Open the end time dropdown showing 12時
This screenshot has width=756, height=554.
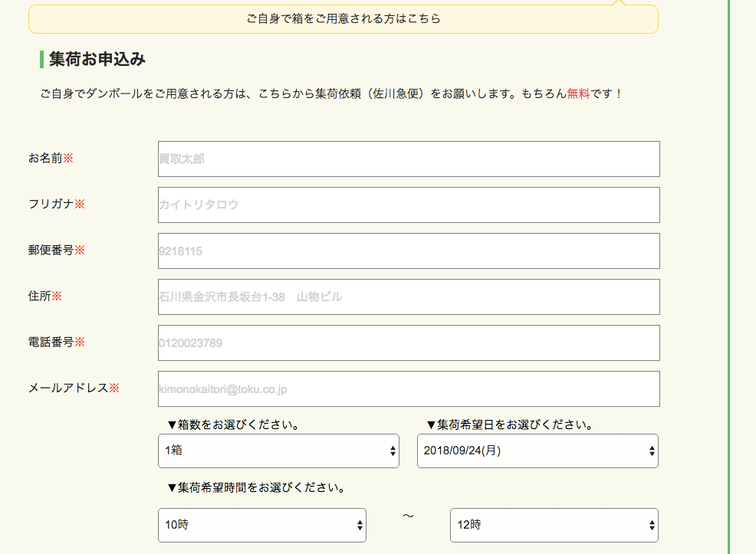554,525
